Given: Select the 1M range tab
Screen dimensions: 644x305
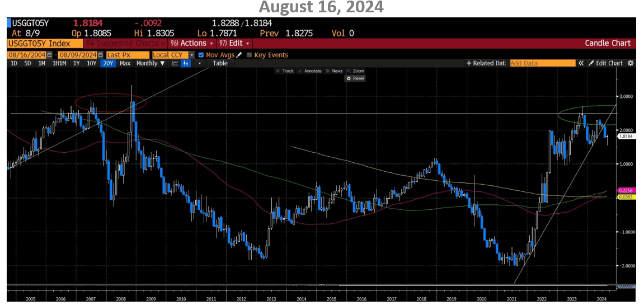Looking at the screenshot, I should (41, 63).
